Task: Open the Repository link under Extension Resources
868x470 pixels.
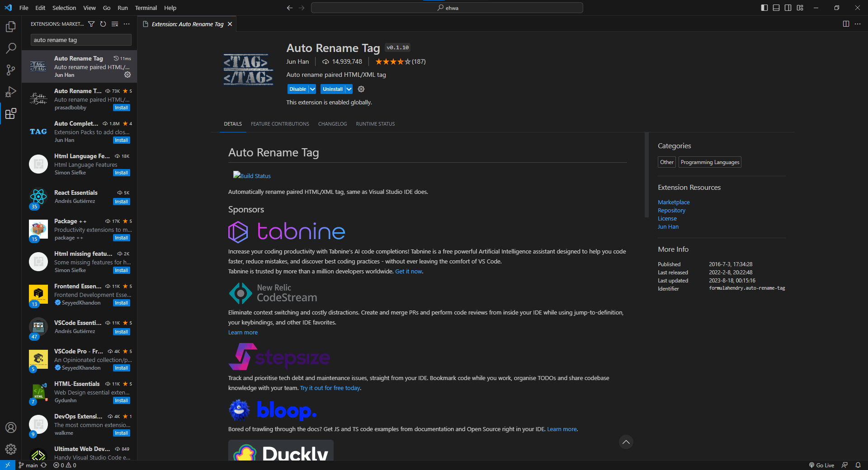Action: [671, 210]
